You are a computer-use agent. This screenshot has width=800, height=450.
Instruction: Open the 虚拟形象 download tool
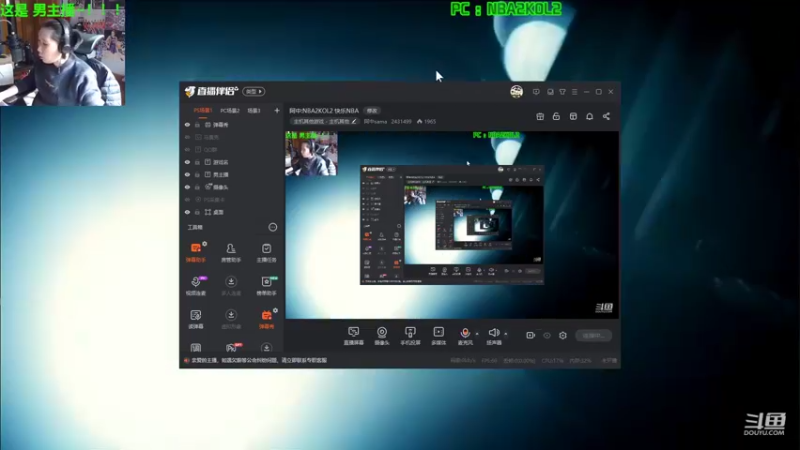(231, 319)
